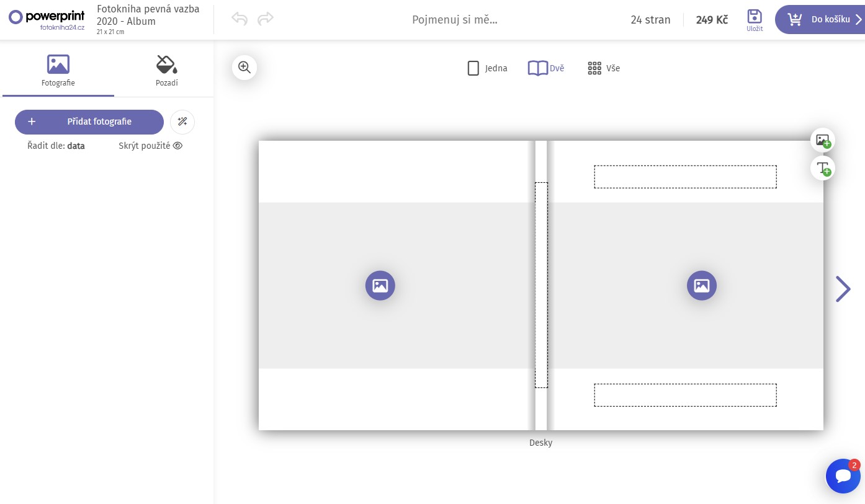865x504 pixels.
Task: Redo the last action
Action: pyautogui.click(x=266, y=19)
